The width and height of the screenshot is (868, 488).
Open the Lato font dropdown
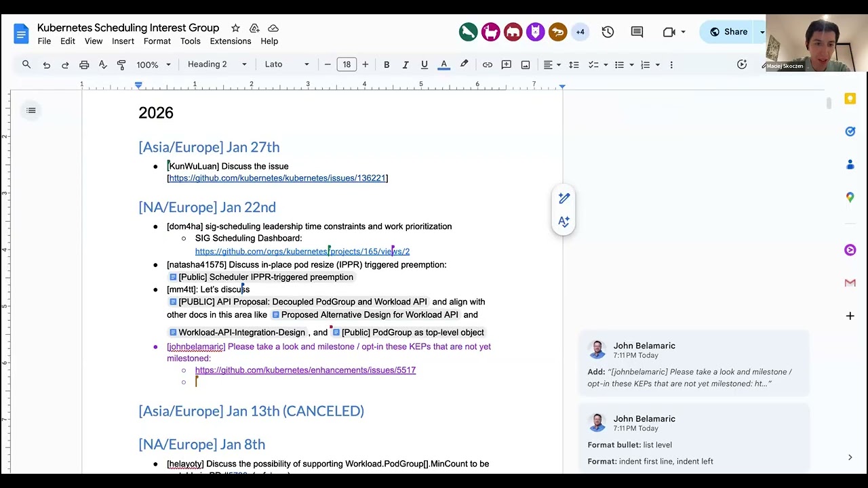click(x=287, y=64)
